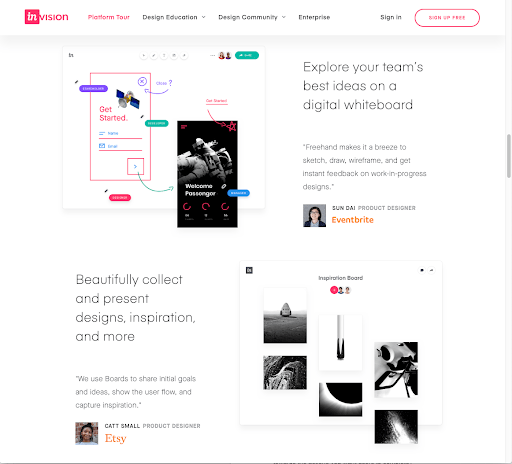
Task: Click the arrow next button in wireframe
Action: pyautogui.click(x=135, y=166)
